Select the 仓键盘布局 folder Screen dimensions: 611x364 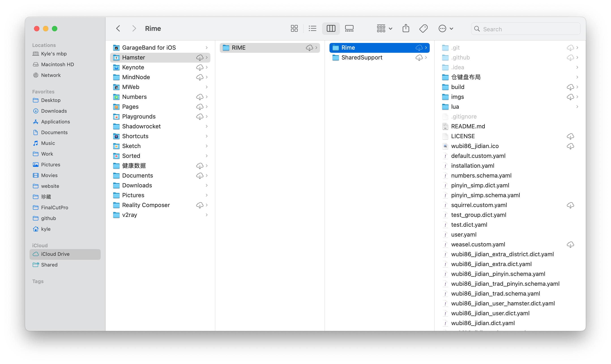[510, 77]
